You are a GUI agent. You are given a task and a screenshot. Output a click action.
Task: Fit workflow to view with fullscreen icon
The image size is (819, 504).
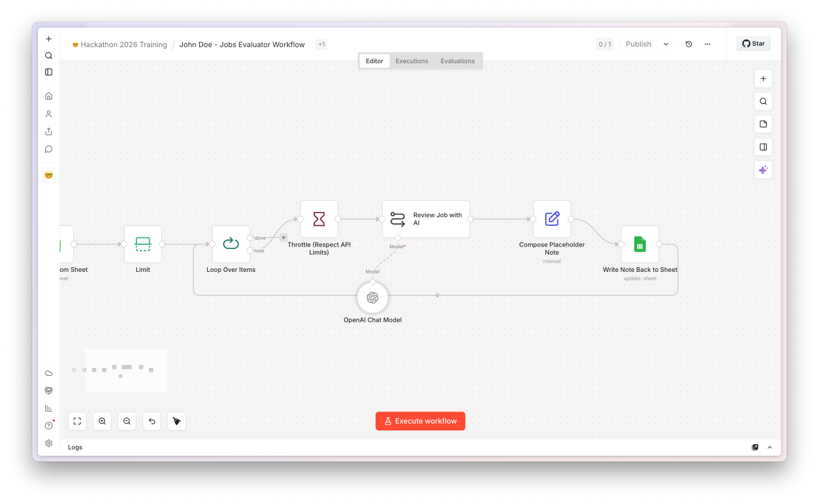78,421
